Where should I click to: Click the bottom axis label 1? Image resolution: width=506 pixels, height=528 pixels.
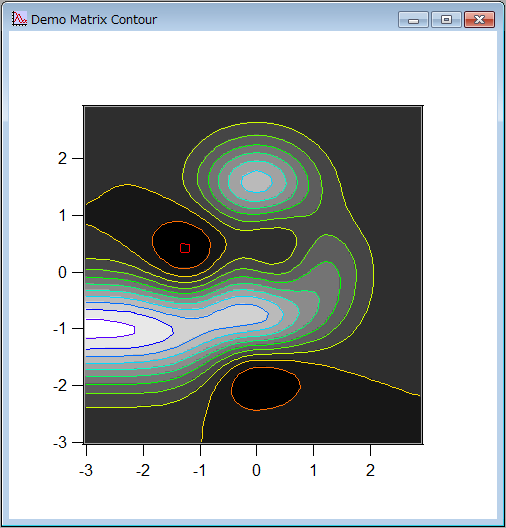[313, 470]
